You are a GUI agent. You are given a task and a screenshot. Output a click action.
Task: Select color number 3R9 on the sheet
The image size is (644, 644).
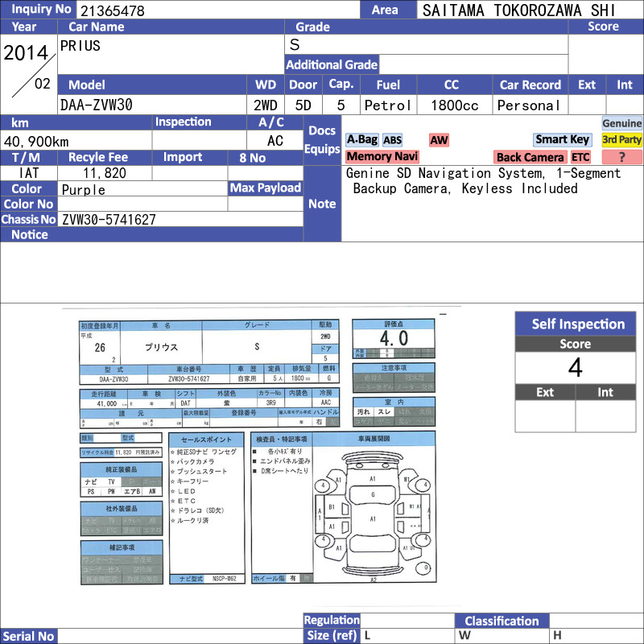(x=270, y=403)
